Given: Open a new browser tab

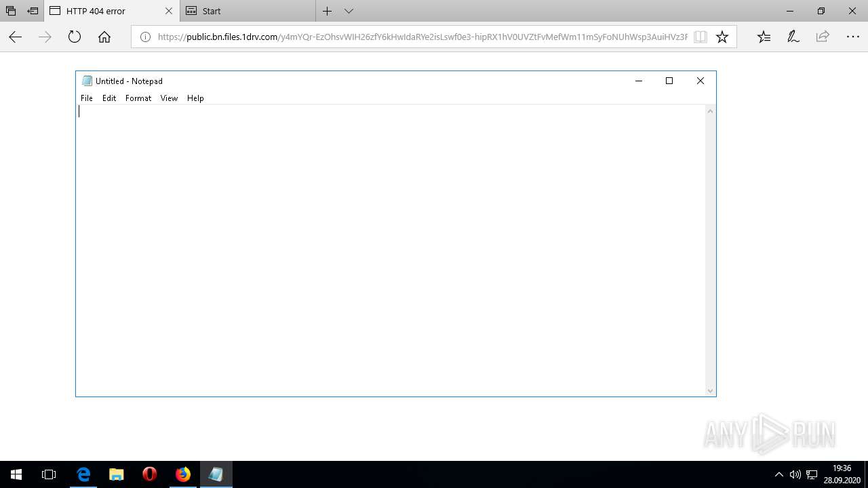Looking at the screenshot, I should tap(327, 11).
